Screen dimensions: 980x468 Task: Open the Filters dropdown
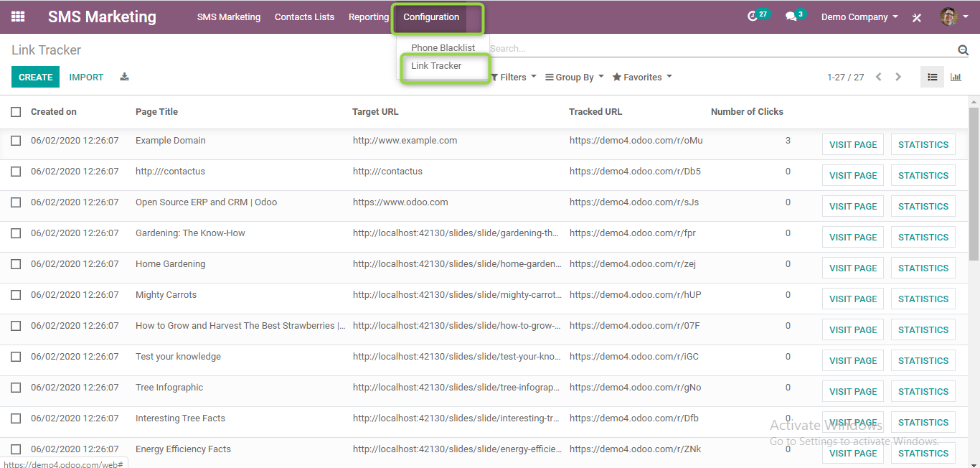tap(514, 77)
